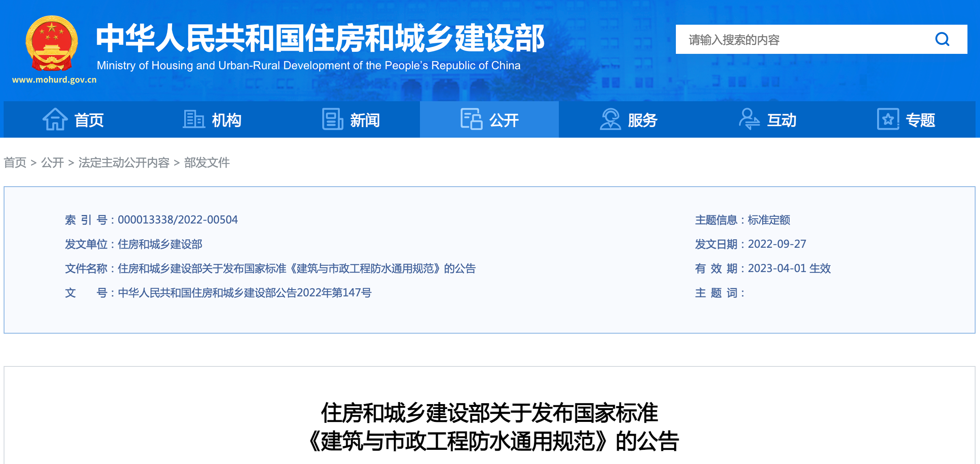Click the www.mohurd.gov.cn site address
Viewport: 980px width, 464px height.
(x=55, y=79)
